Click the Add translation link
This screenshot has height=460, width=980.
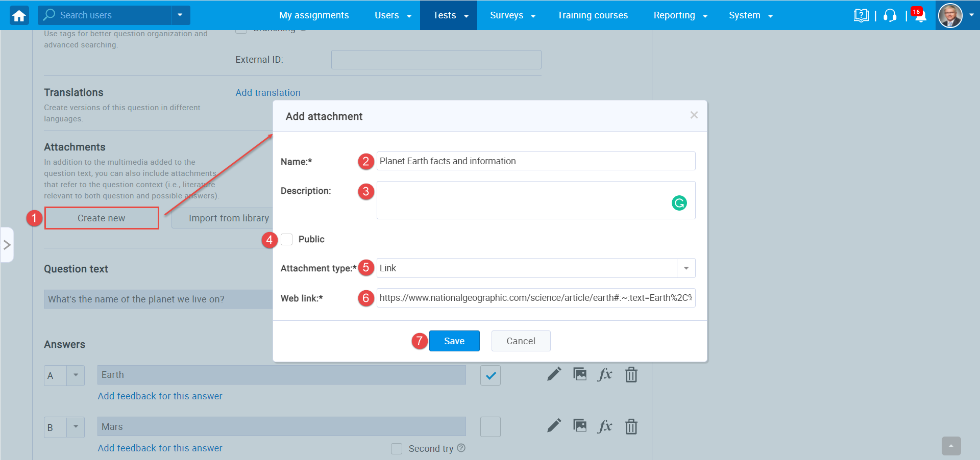tap(267, 92)
